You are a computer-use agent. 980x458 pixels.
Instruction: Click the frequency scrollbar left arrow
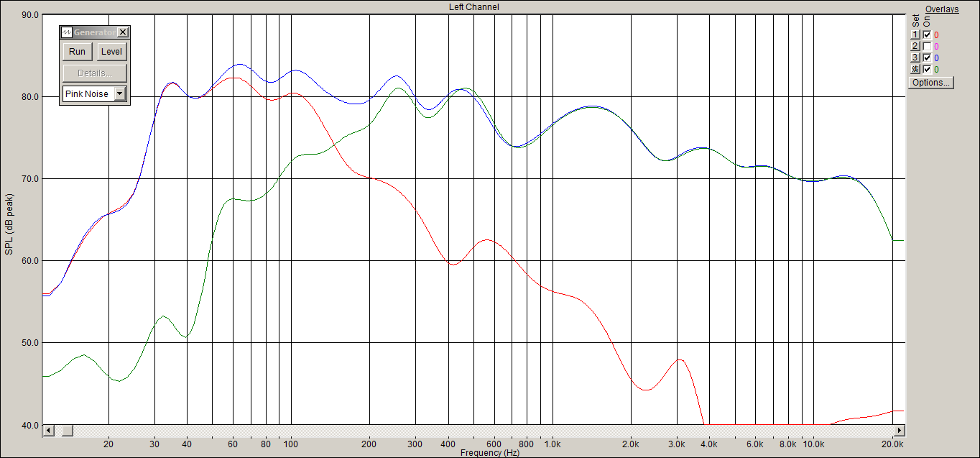click(48, 431)
